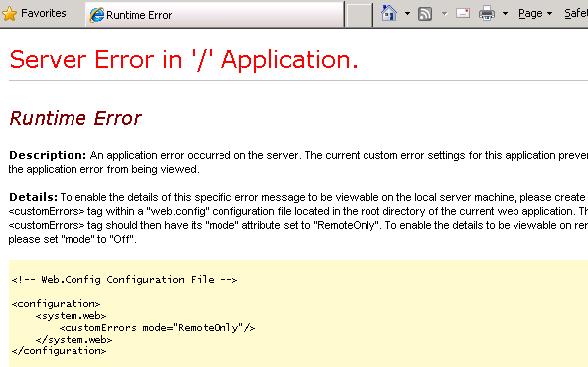Click the RSS feeds icon

click(x=425, y=14)
